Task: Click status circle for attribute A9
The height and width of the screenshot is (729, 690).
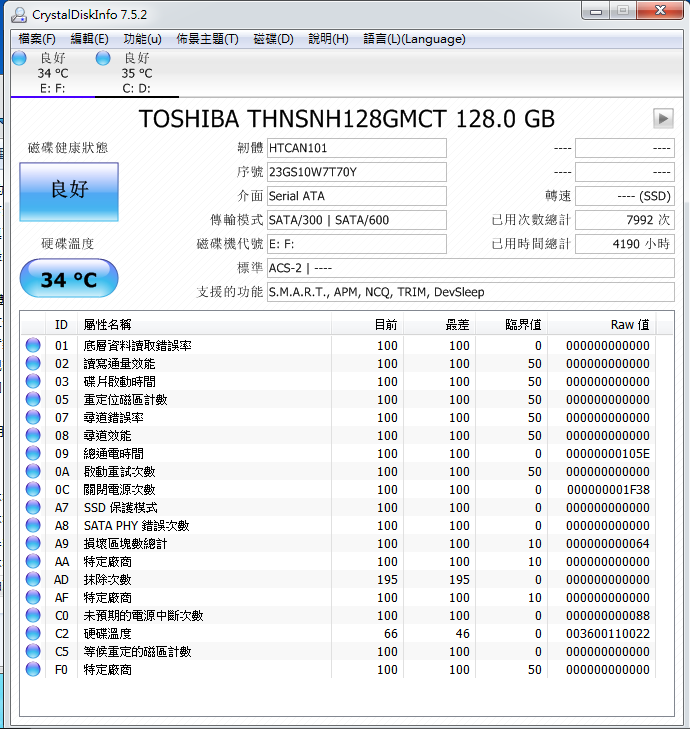Action: coord(33,543)
